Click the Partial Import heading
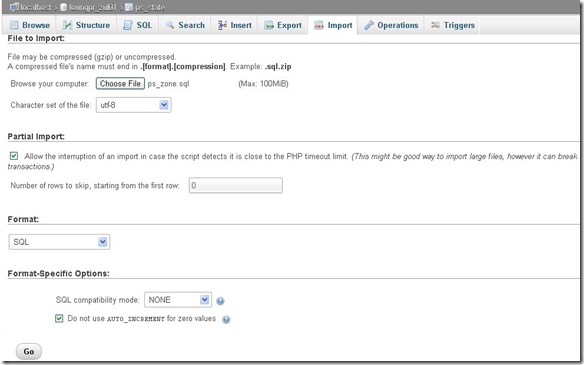 coord(36,136)
